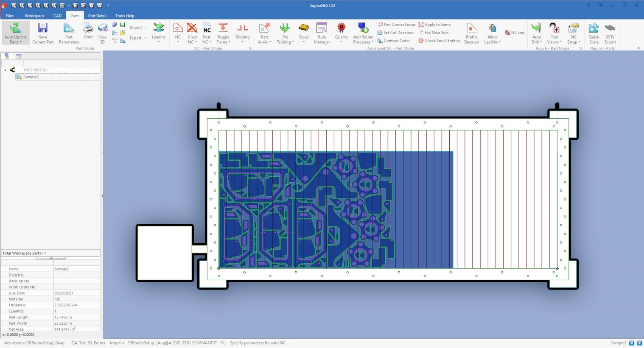This screenshot has height=348, width=644.
Task: Select the Part Parameters tool
Action: click(x=68, y=33)
